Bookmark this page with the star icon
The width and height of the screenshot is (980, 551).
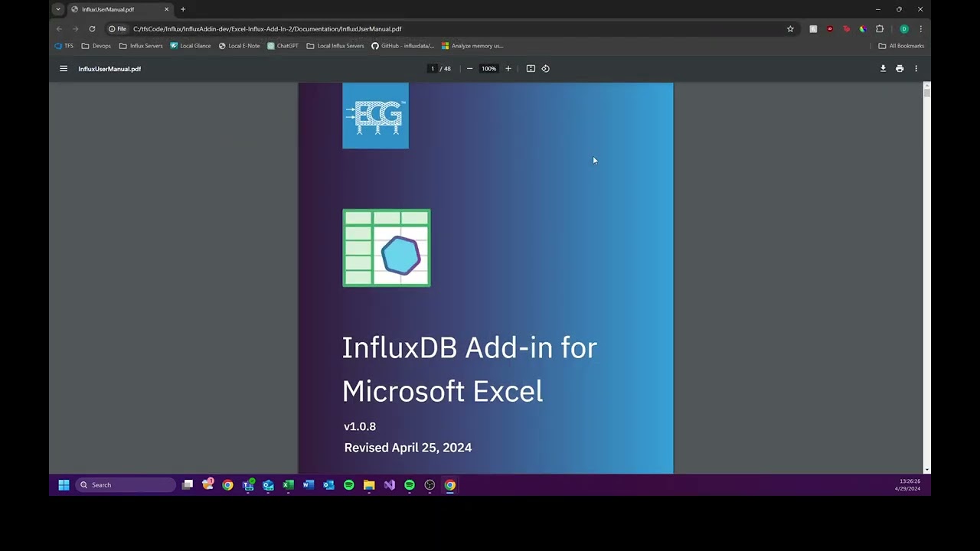click(x=790, y=29)
